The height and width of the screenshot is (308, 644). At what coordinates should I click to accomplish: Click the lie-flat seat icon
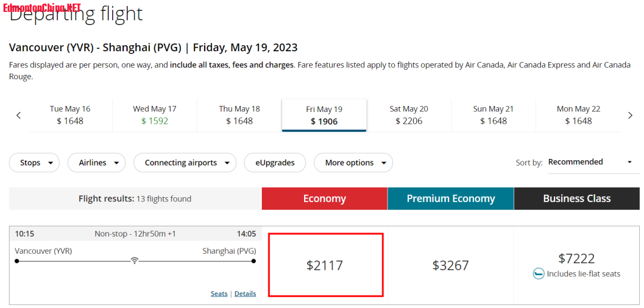(538, 274)
